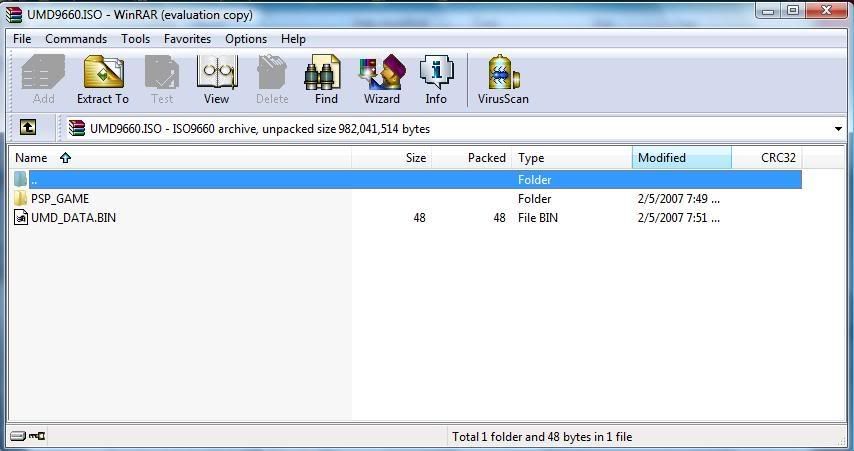Viewport: 854px width, 451px height.
Task: Minimize the WinRAR window
Action: coord(768,10)
